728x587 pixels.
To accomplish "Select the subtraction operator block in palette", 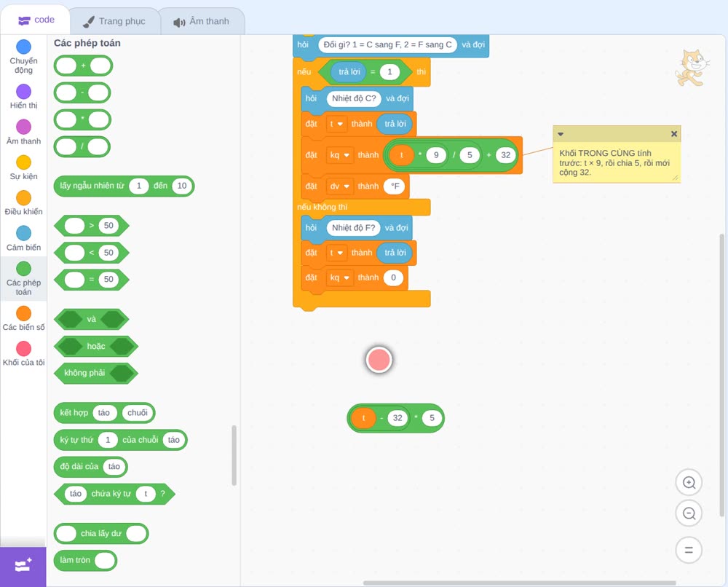I will 82,93.
